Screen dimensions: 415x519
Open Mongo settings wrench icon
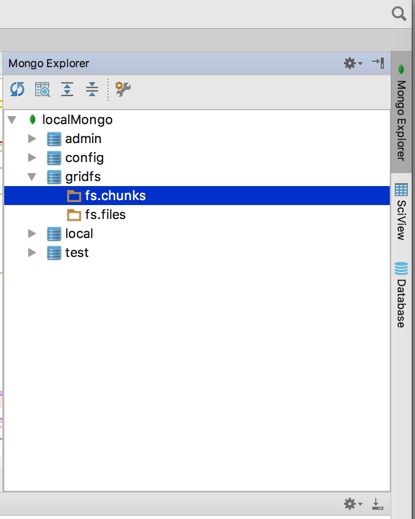[123, 89]
